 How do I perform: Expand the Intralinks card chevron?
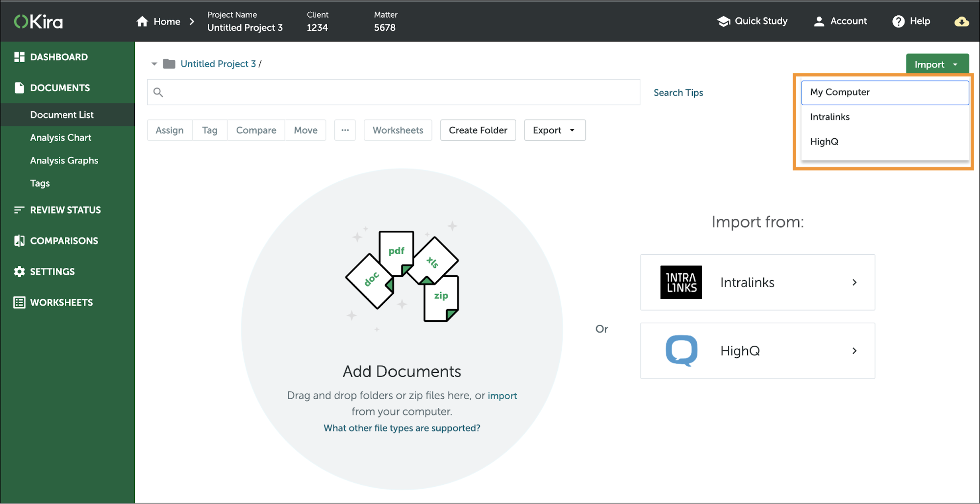tap(854, 282)
